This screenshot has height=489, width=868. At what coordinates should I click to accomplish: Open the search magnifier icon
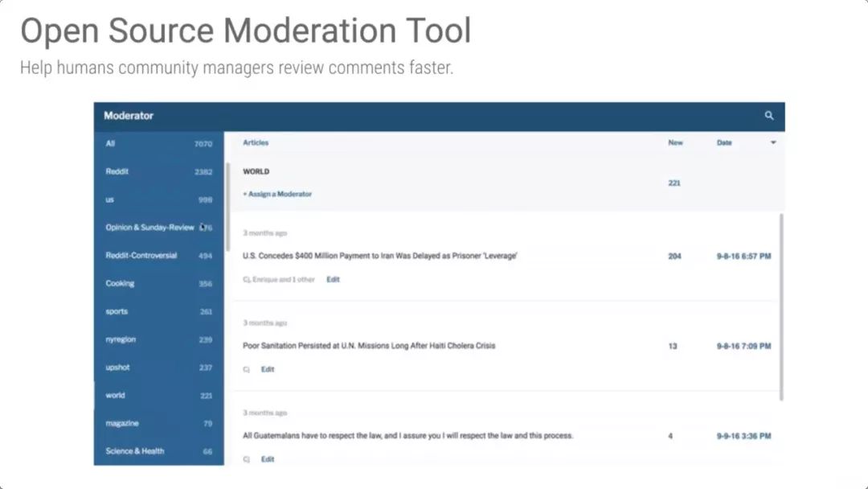tap(769, 115)
